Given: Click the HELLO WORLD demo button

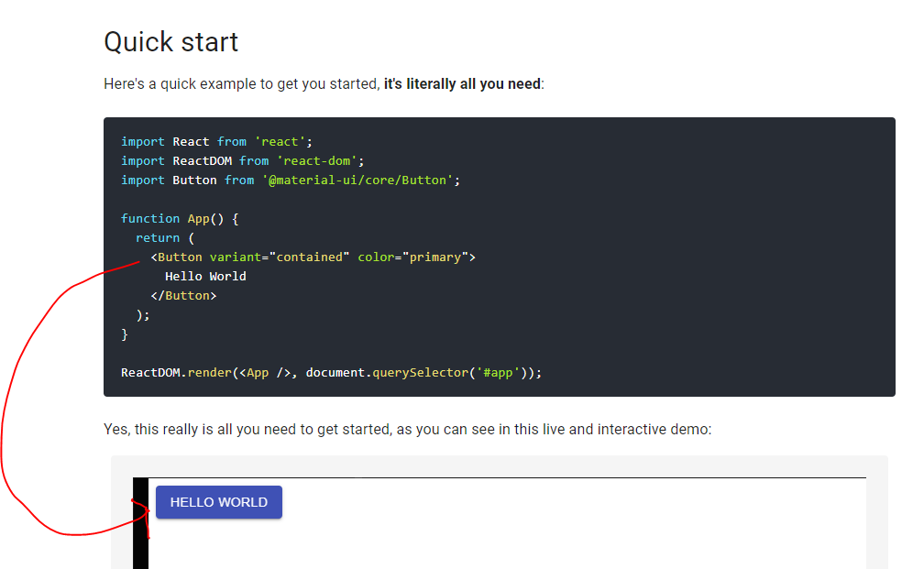Looking at the screenshot, I should pyautogui.click(x=218, y=502).
